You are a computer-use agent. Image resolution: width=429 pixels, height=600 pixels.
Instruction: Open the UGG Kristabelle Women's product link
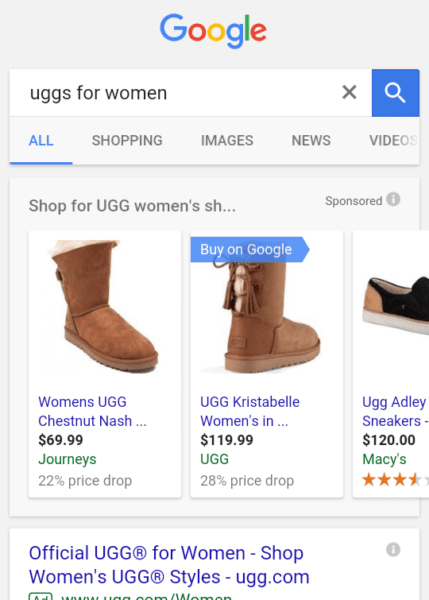250,411
